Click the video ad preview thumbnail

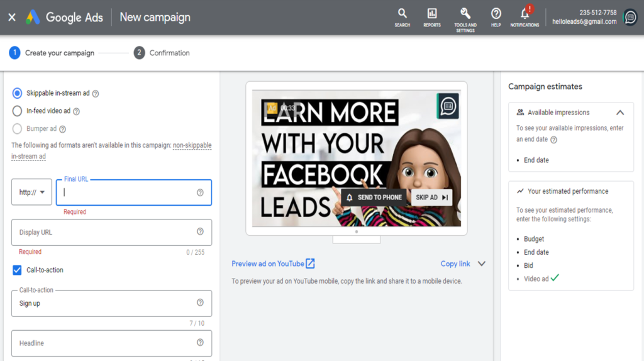[357, 158]
